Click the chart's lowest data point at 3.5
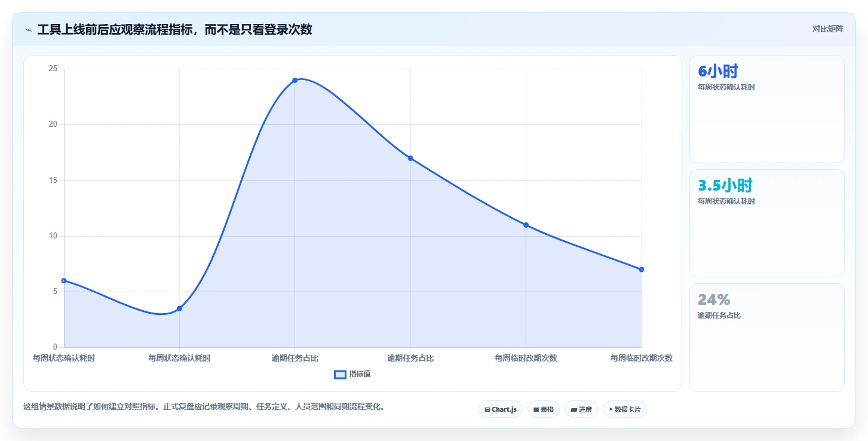The width and height of the screenshot is (868, 441). [x=179, y=308]
